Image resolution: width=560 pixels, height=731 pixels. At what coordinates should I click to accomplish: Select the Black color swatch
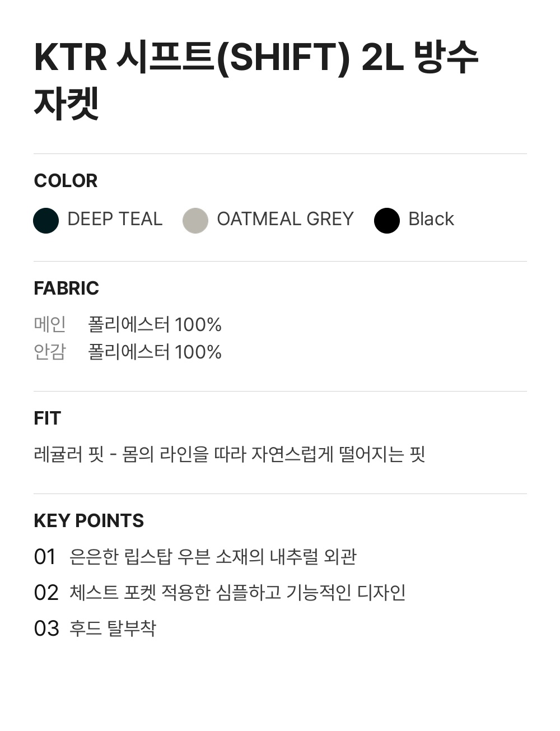387,220
